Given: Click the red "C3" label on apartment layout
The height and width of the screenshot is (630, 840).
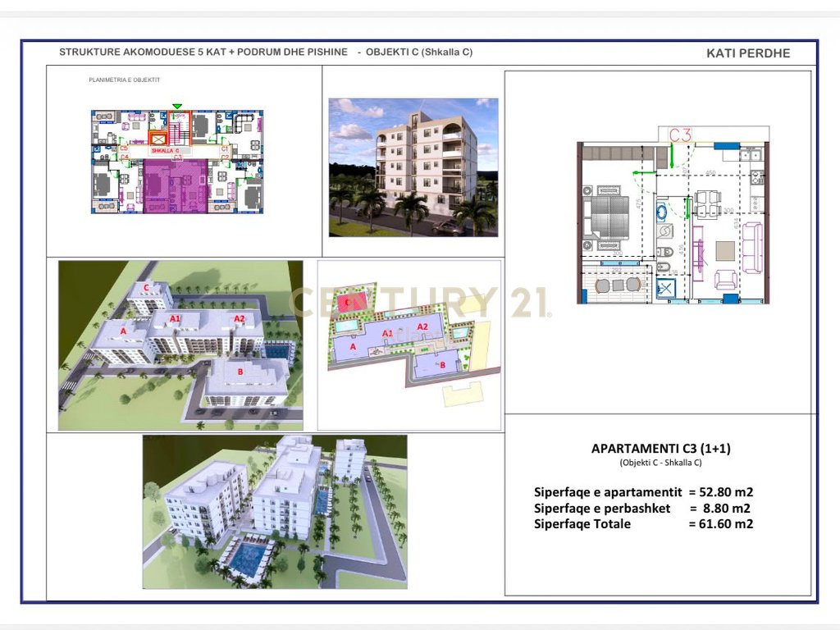Looking at the screenshot, I should tap(680, 135).
